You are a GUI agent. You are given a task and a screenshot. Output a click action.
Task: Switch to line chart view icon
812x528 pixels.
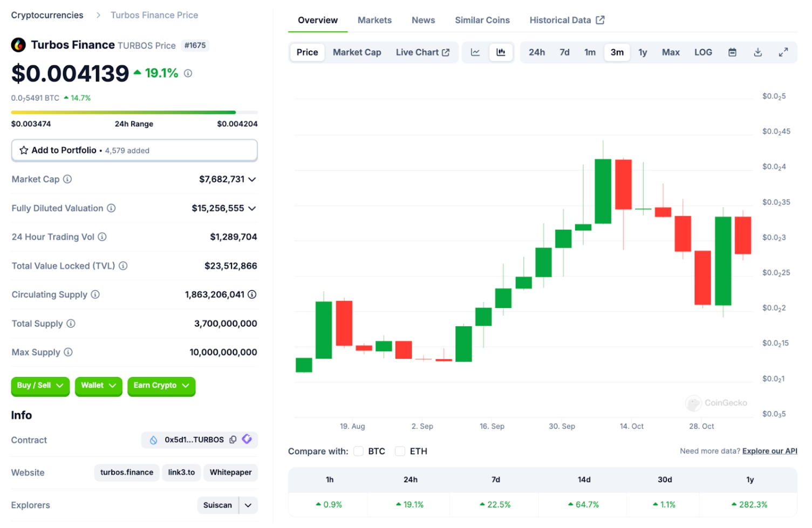pos(475,52)
